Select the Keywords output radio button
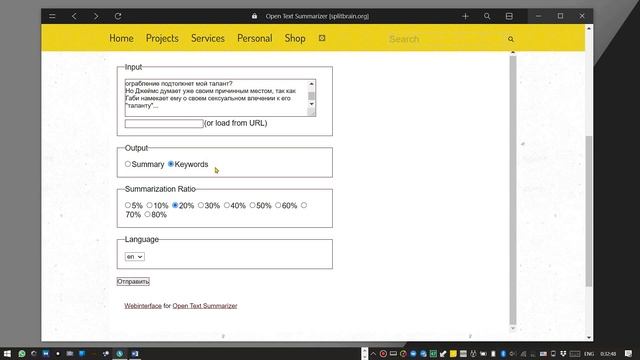The width and height of the screenshot is (640, 360). point(171,164)
